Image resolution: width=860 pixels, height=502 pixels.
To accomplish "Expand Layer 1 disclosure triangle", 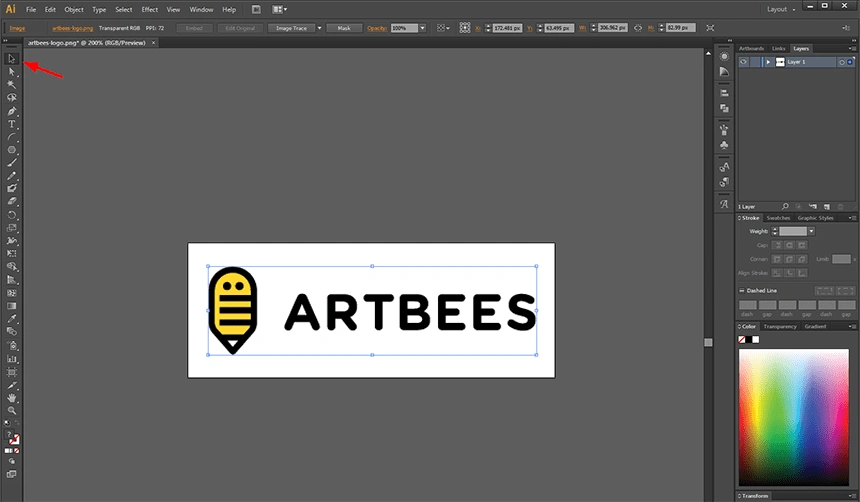I will click(768, 62).
